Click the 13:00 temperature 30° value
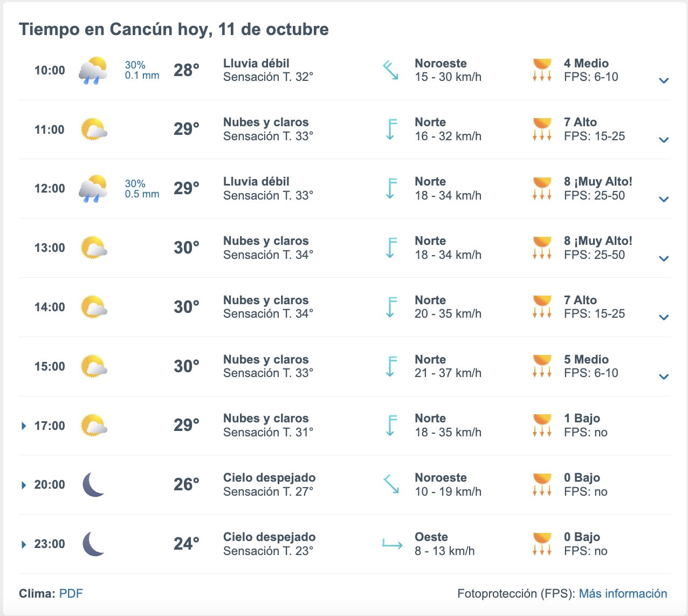This screenshot has width=688, height=616. [187, 248]
